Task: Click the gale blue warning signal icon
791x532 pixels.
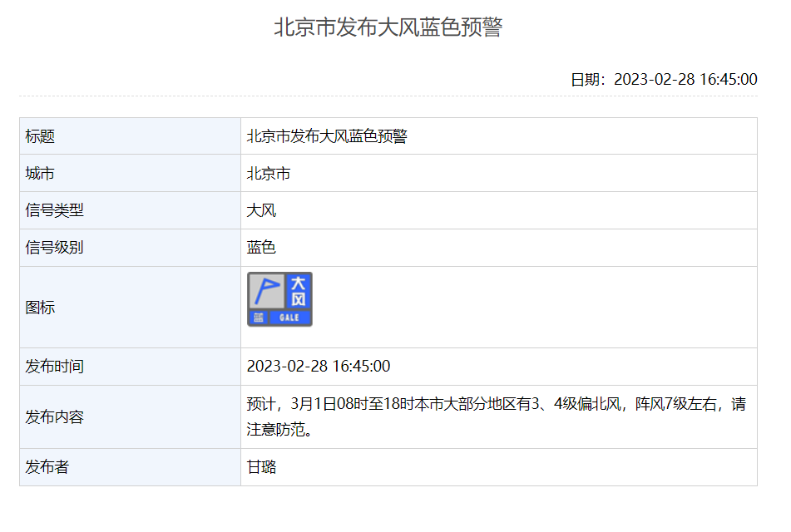Action: click(279, 299)
